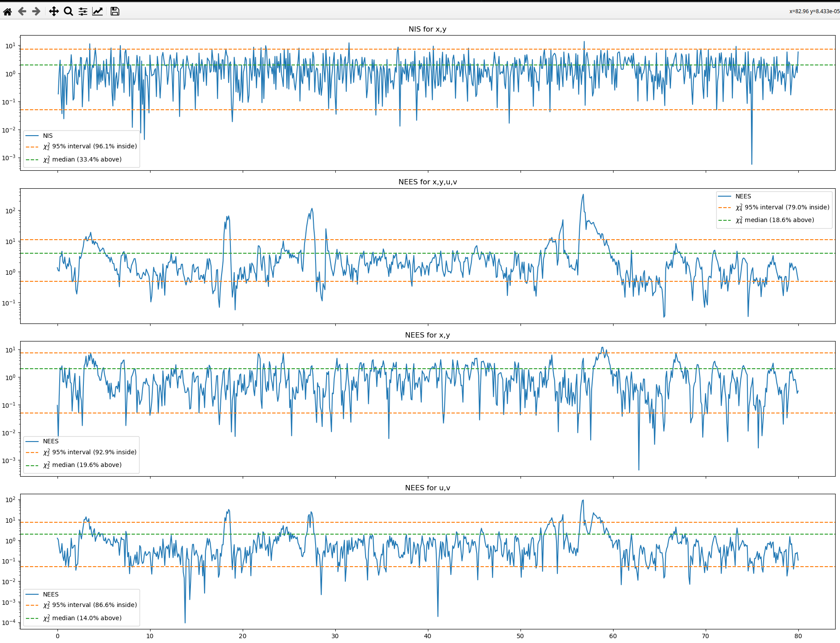840x643 pixels.
Task: Activate the Pan tool with cross arrows
Action: 54,11
